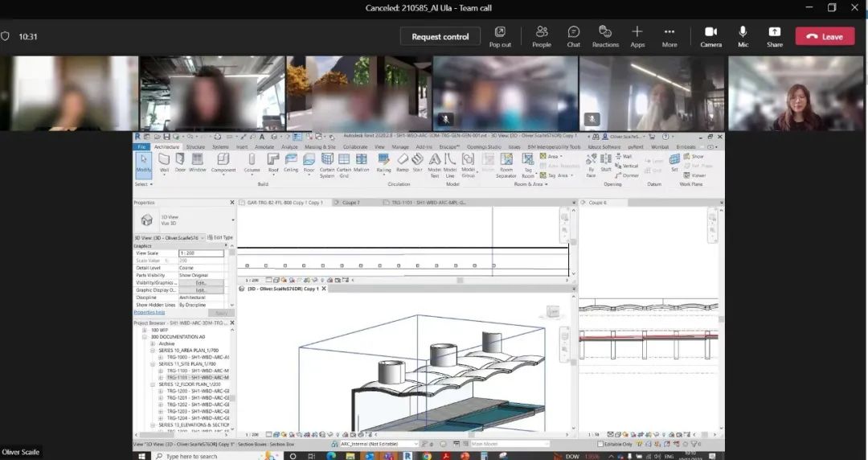Select the Mullion tool
This screenshot has height=460, width=868.
point(361,163)
